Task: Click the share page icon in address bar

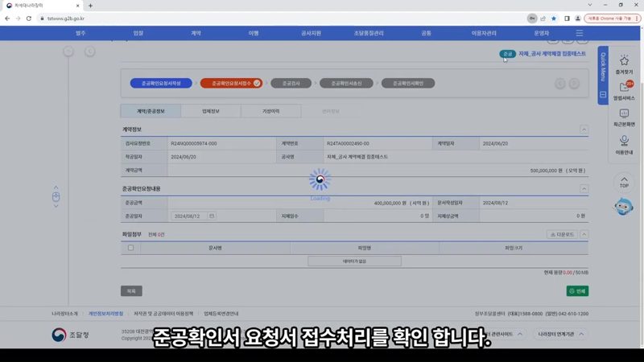Action: tap(543, 19)
